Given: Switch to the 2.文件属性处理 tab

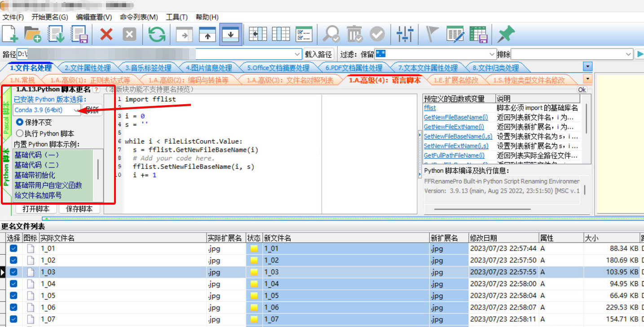Looking at the screenshot, I should coord(88,68).
